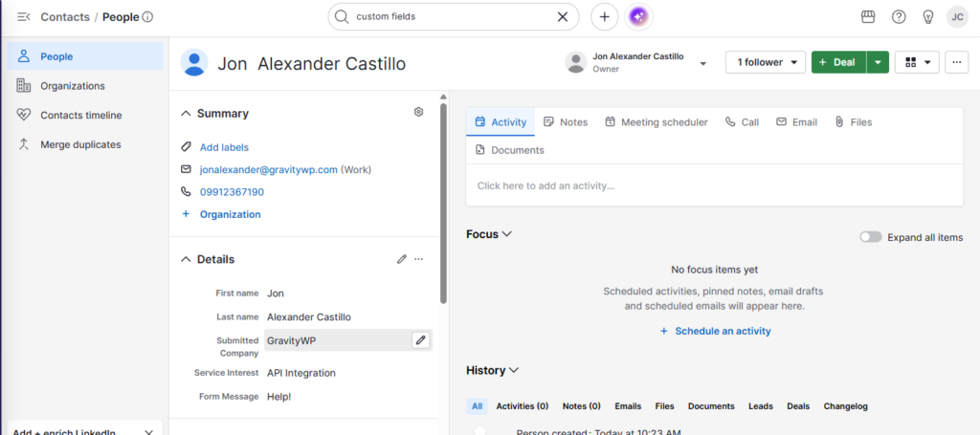Click Schedule an activity link
Viewport: 980px width, 435px height.
tap(715, 331)
